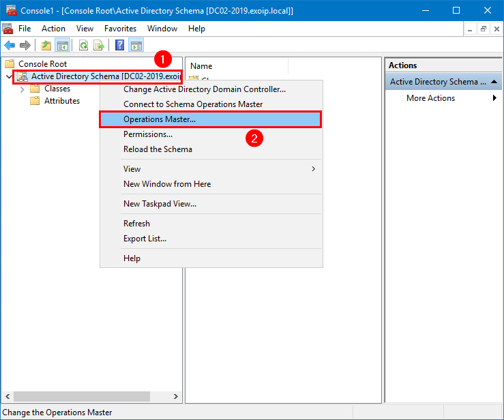Close the inner MDI child window
The height and width of the screenshot is (420, 504).
pos(496,29)
